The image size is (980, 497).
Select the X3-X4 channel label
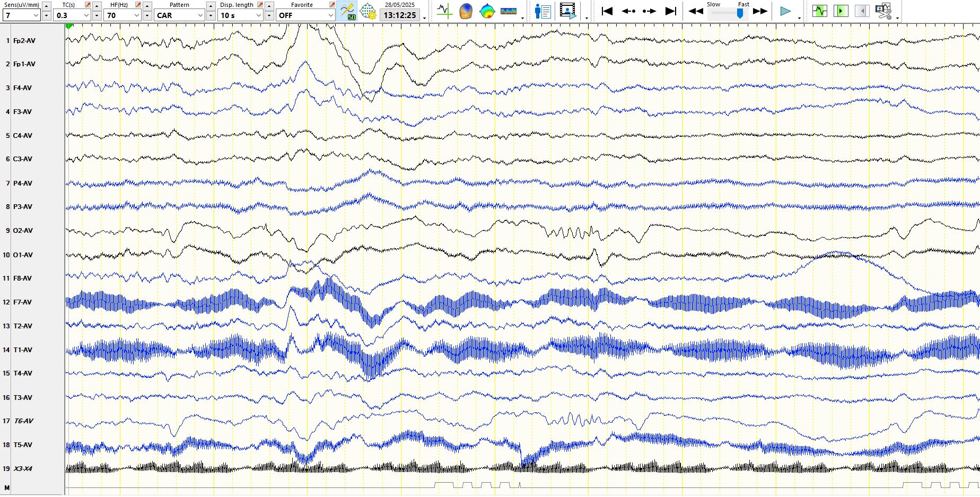pos(23,469)
